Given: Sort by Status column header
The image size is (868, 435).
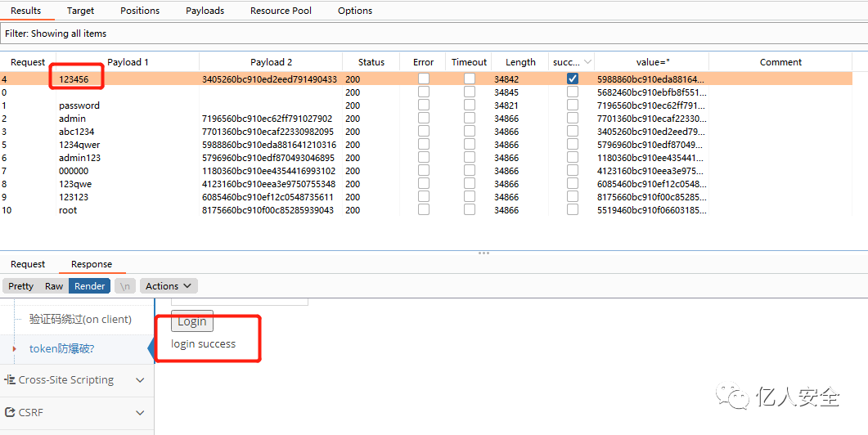Looking at the screenshot, I should [x=371, y=62].
